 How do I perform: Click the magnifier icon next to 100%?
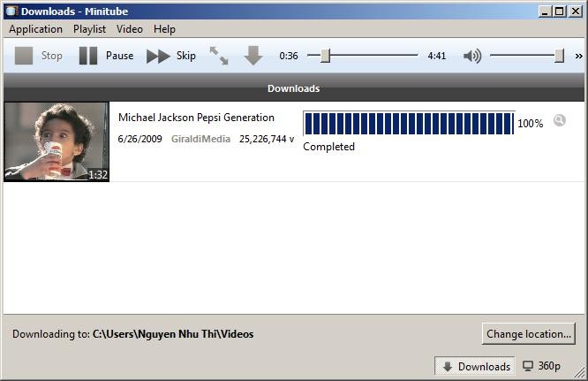tap(559, 121)
